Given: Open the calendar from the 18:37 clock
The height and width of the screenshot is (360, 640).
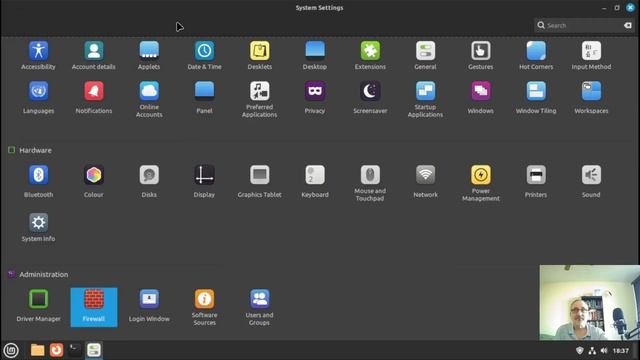Looking at the screenshot, I should tap(620, 351).
